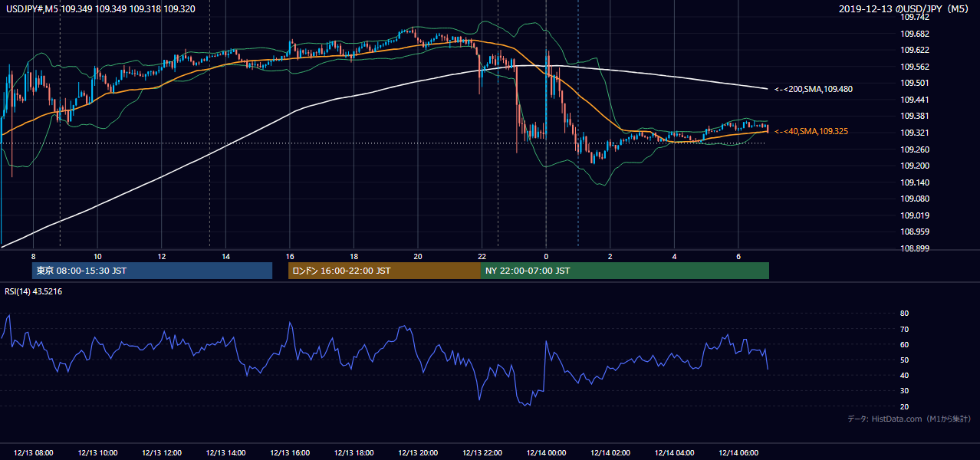Click hour label 16 on the price chart axis
This screenshot has height=460, width=980.
[290, 255]
